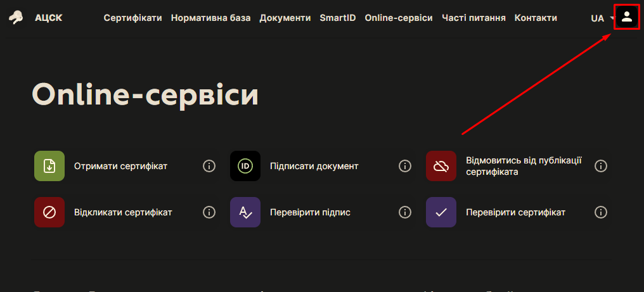Image resolution: width=644 pixels, height=292 pixels.
Task: Click the black SmartID Підписати документ icon
Action: pyautogui.click(x=245, y=166)
